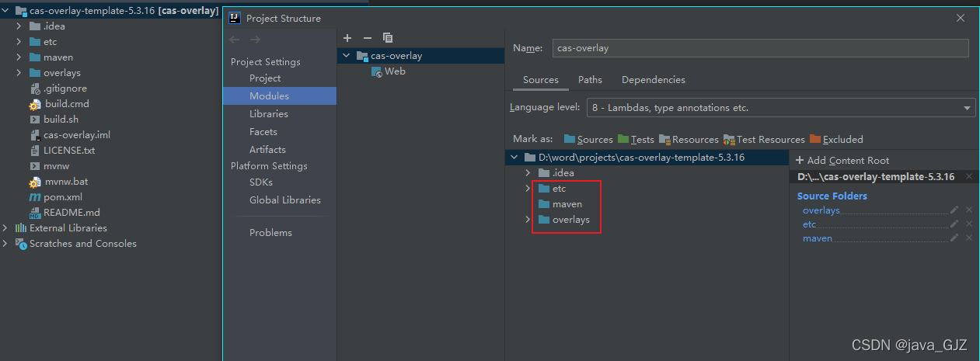Image resolution: width=980 pixels, height=361 pixels.
Task: Edit properties of maven source folder
Action: click(x=954, y=238)
